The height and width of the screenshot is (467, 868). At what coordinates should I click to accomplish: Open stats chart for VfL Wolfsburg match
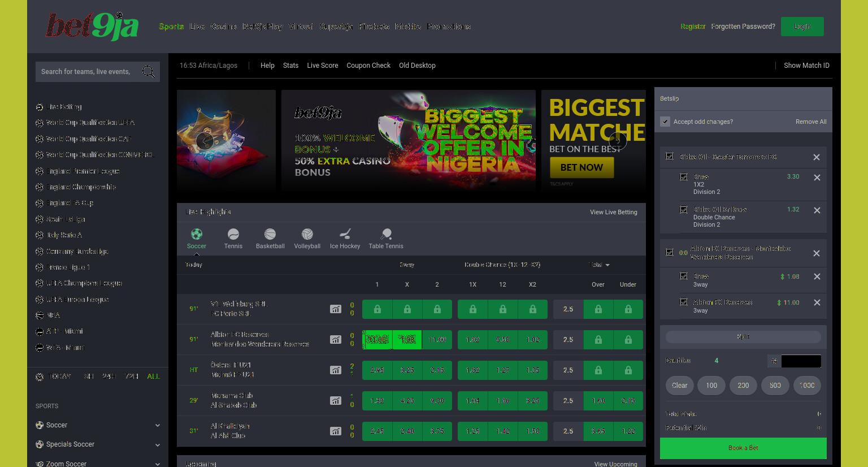(336, 309)
